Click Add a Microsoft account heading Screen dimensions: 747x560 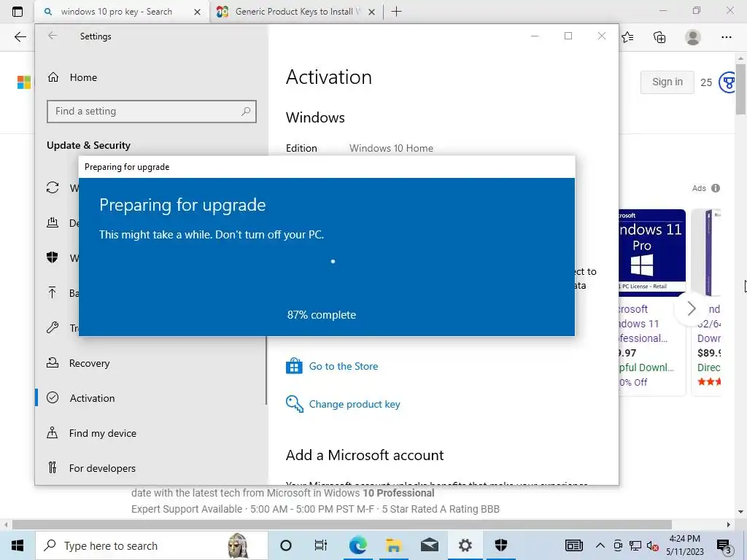click(x=365, y=455)
